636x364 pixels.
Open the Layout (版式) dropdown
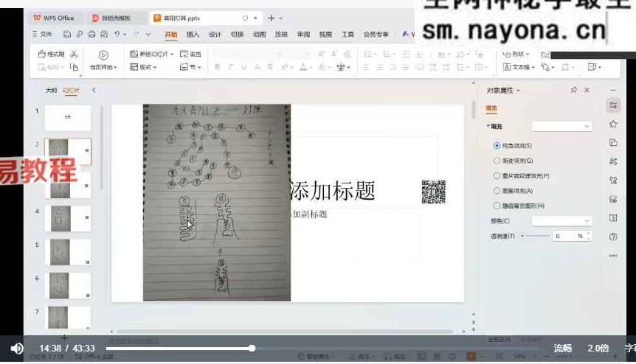(x=143, y=67)
